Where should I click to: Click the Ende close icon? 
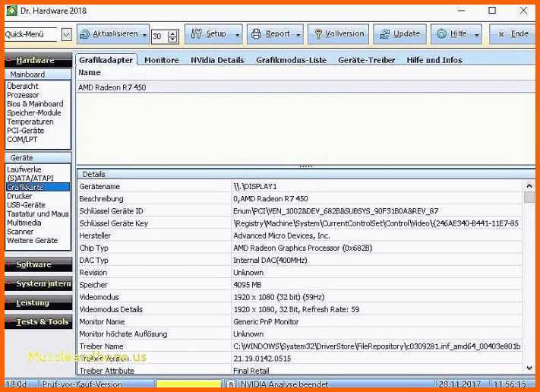(x=501, y=34)
